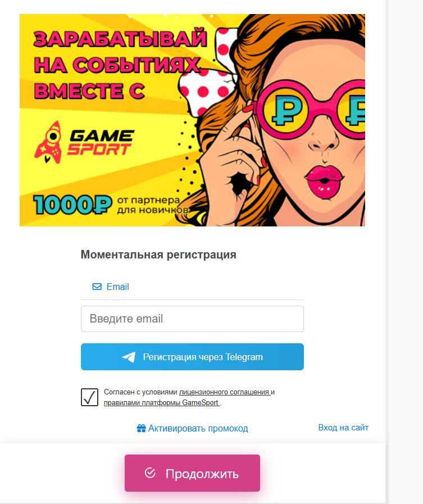Click the gift icon next to promo code
The width and height of the screenshot is (423, 504).
141,428
